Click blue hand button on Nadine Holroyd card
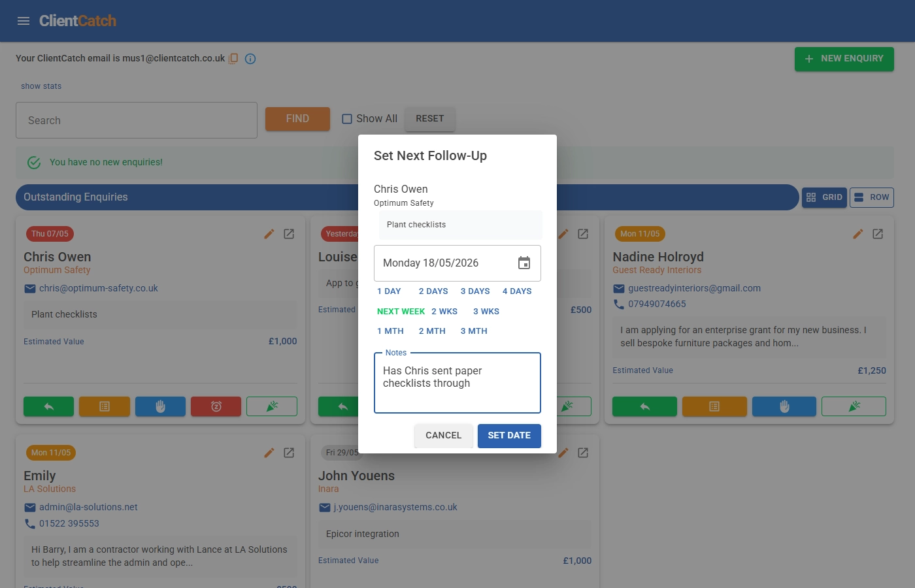This screenshot has width=915, height=588. click(784, 406)
